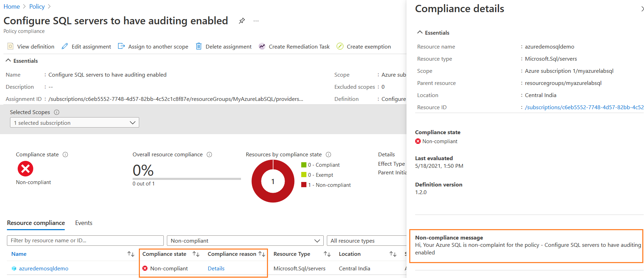Screen dimensions: 644x278
Task: Click the Edit assignment pencil icon
Action: click(x=65, y=46)
